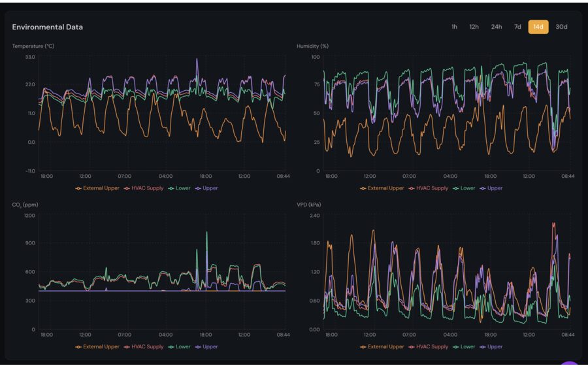Switch to the 30d time range
588x368 pixels.
(561, 27)
